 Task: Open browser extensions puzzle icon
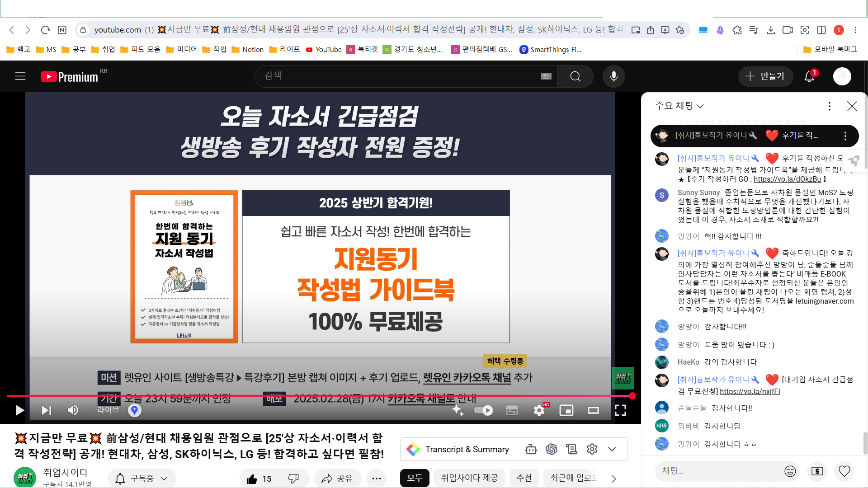coord(737,30)
